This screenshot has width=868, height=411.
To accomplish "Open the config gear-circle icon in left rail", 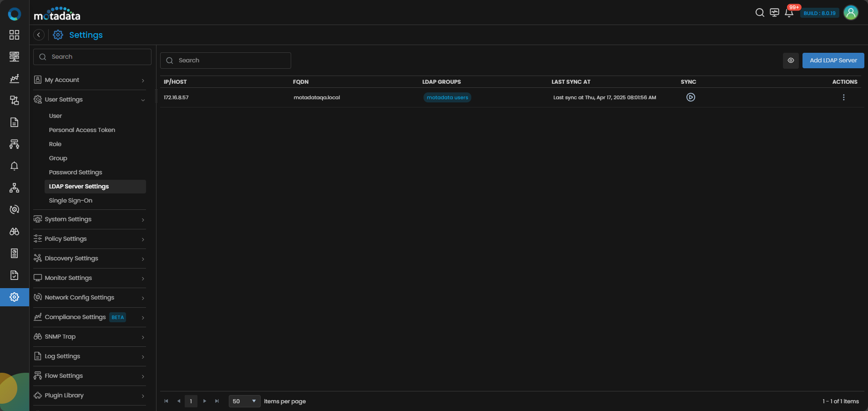I will 15,210.
